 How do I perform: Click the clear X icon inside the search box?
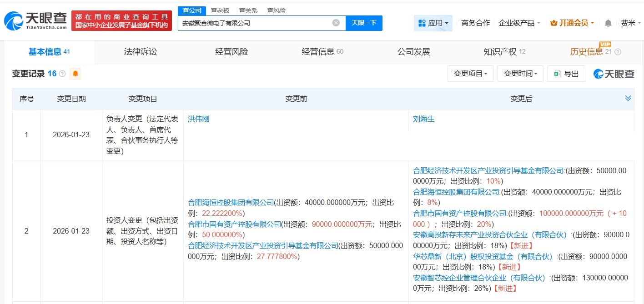click(x=336, y=23)
